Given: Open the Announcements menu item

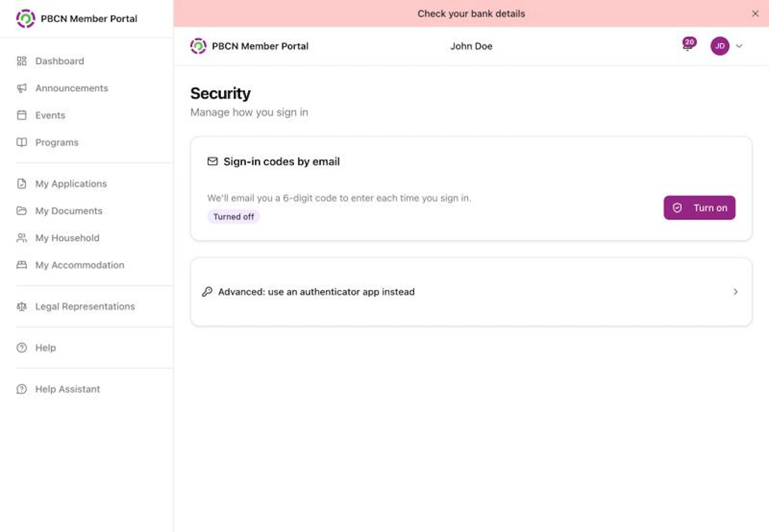Looking at the screenshot, I should point(72,88).
